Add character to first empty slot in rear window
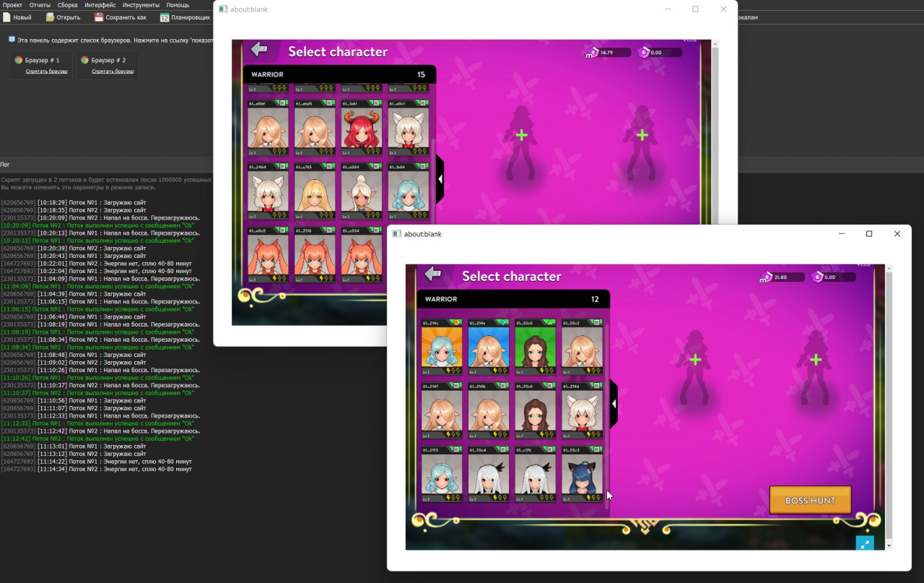 (522, 135)
